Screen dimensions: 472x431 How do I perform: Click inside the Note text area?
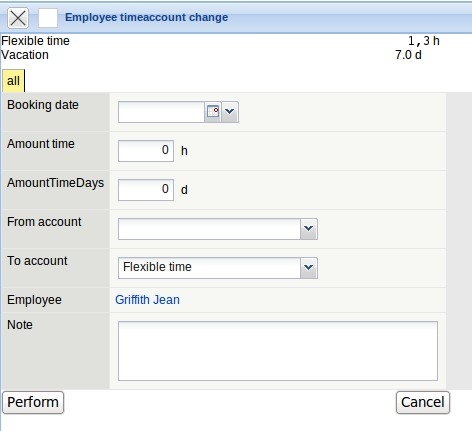click(278, 351)
